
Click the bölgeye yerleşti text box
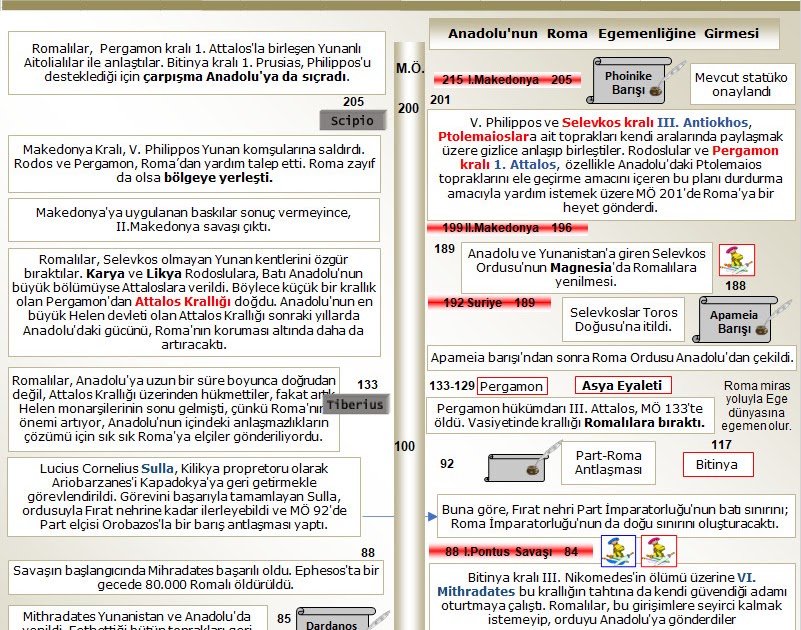point(195,164)
